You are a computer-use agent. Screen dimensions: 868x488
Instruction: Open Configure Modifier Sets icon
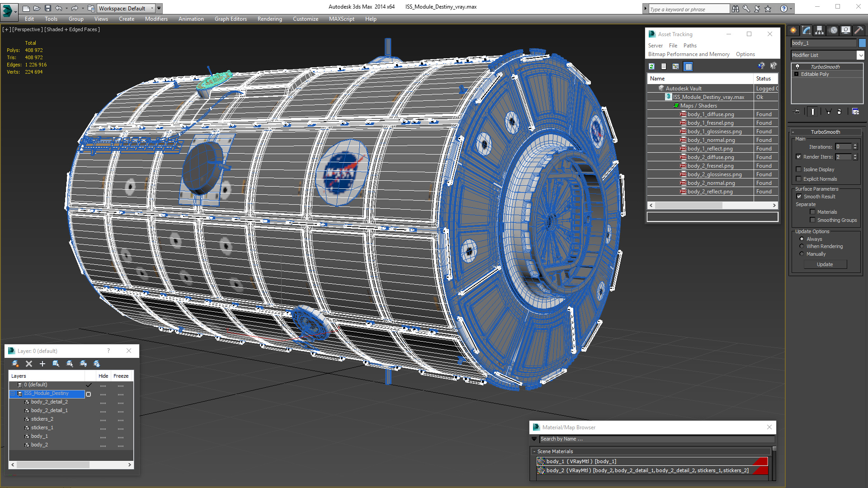point(855,111)
